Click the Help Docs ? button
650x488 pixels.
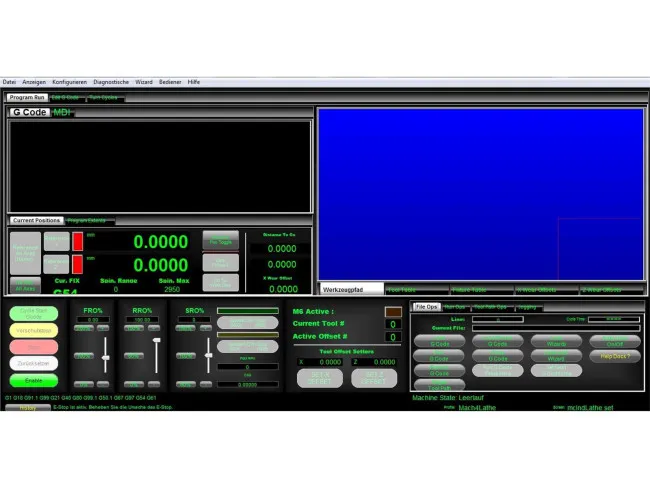[613, 356]
